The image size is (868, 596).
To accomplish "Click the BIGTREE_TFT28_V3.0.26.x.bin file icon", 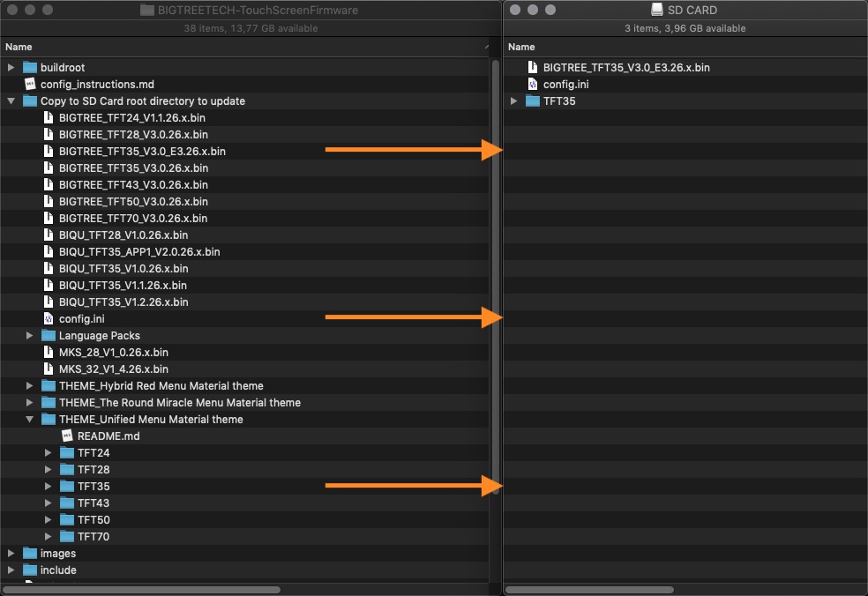I will [x=49, y=135].
